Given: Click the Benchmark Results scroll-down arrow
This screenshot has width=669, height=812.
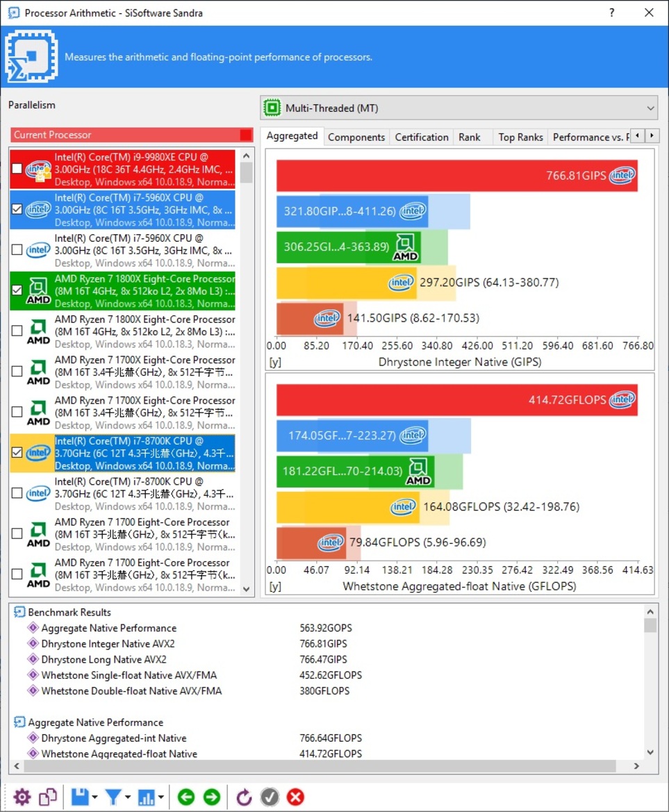Looking at the screenshot, I should (x=651, y=752).
